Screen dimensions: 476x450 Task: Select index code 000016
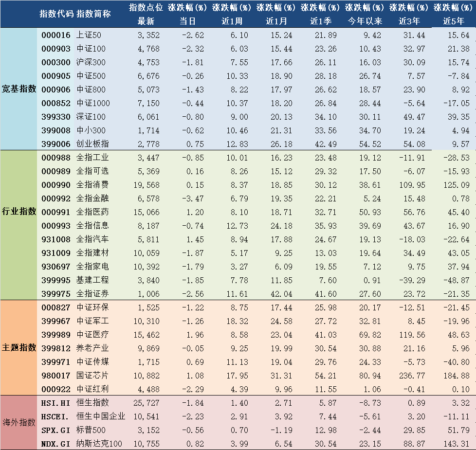[x=56, y=35]
